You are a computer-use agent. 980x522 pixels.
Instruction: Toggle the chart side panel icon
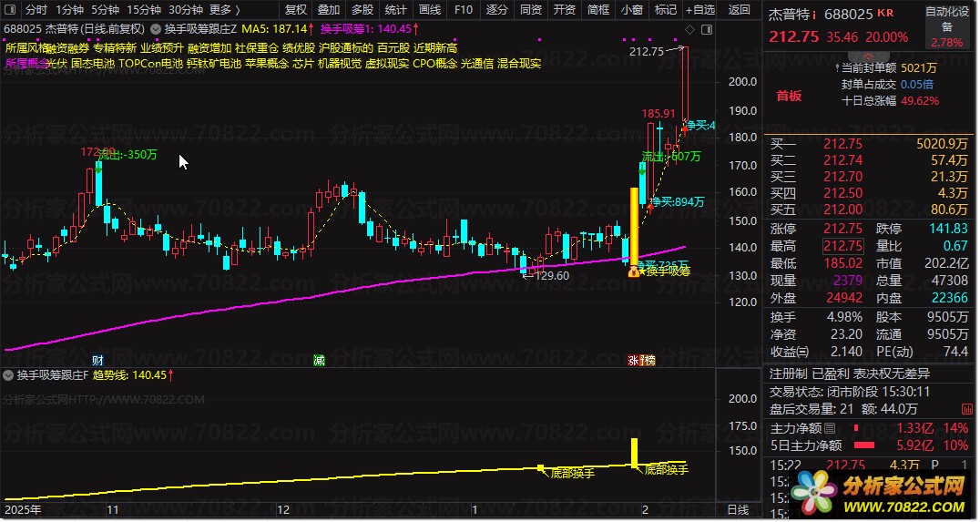(707, 29)
